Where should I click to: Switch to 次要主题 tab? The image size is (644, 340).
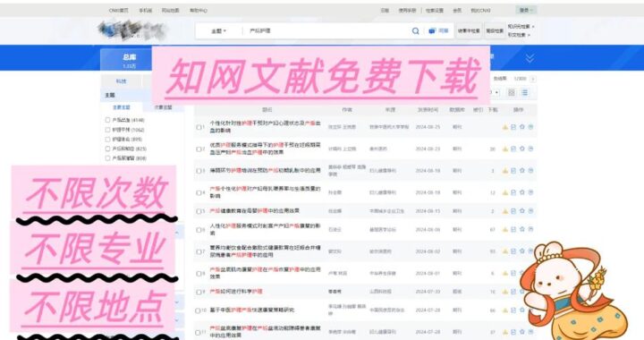tap(163, 107)
